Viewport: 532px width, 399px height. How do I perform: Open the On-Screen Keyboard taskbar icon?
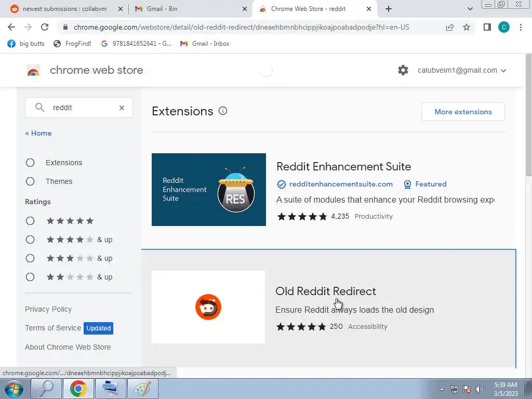[x=110, y=389]
